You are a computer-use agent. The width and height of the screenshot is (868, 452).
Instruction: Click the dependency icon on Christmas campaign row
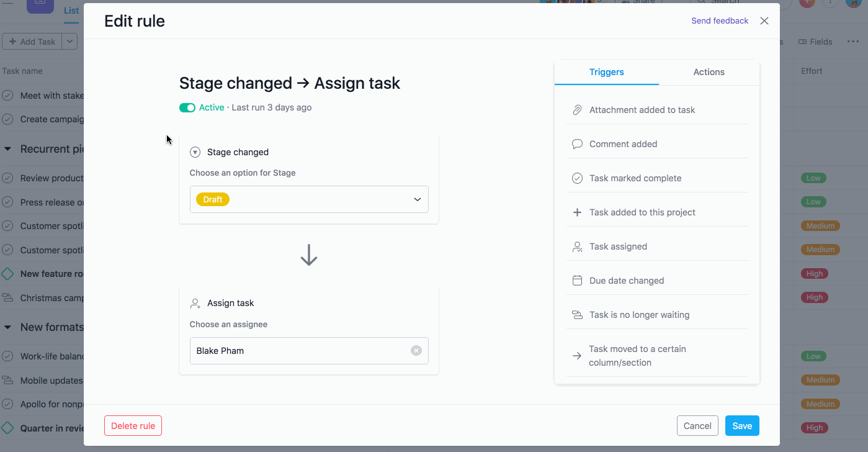[x=7, y=297]
